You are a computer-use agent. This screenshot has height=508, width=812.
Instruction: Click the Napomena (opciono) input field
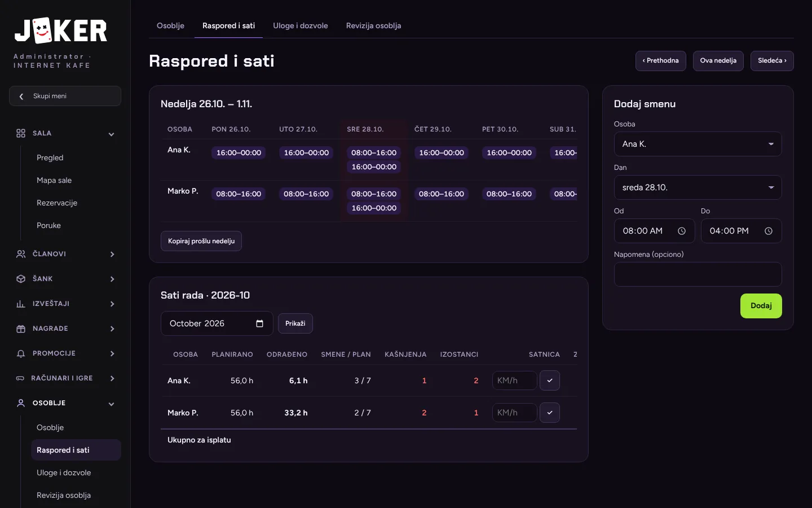(698, 274)
